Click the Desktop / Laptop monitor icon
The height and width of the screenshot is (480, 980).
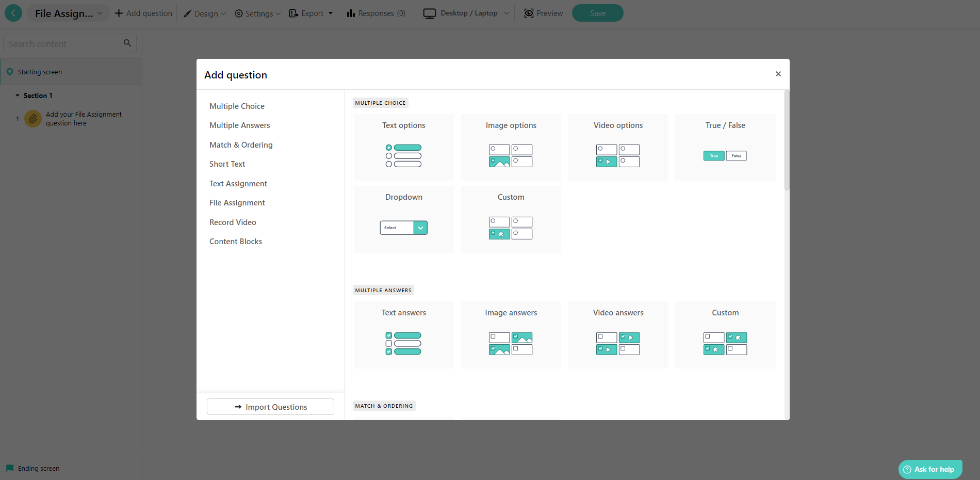click(429, 13)
